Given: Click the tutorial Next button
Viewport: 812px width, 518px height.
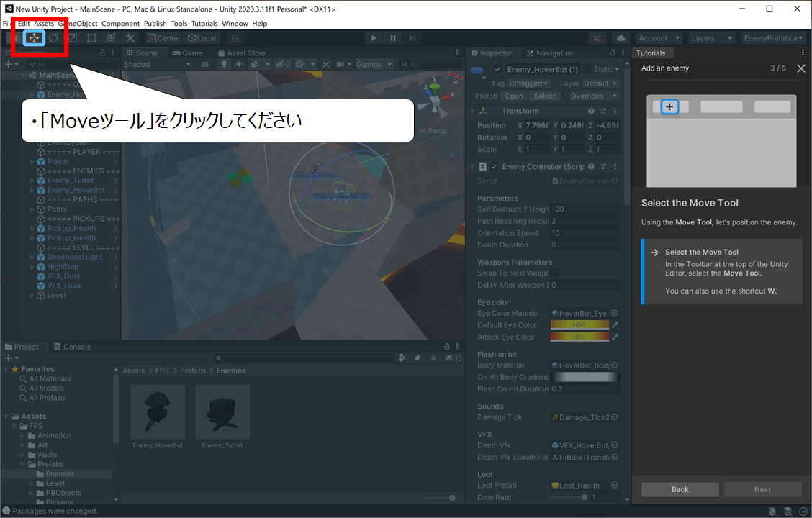Looking at the screenshot, I should click(x=762, y=489).
